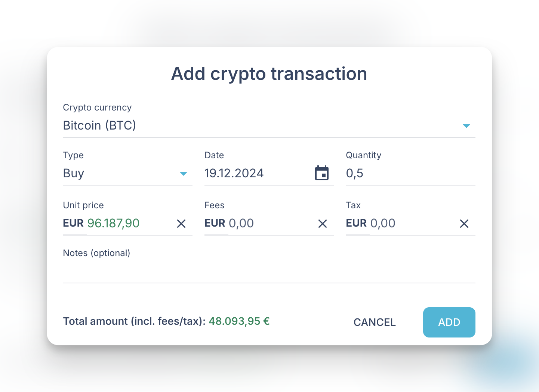Screen dimensions: 539x392
Task: Open the calendar date picker icon
Action: (x=321, y=173)
